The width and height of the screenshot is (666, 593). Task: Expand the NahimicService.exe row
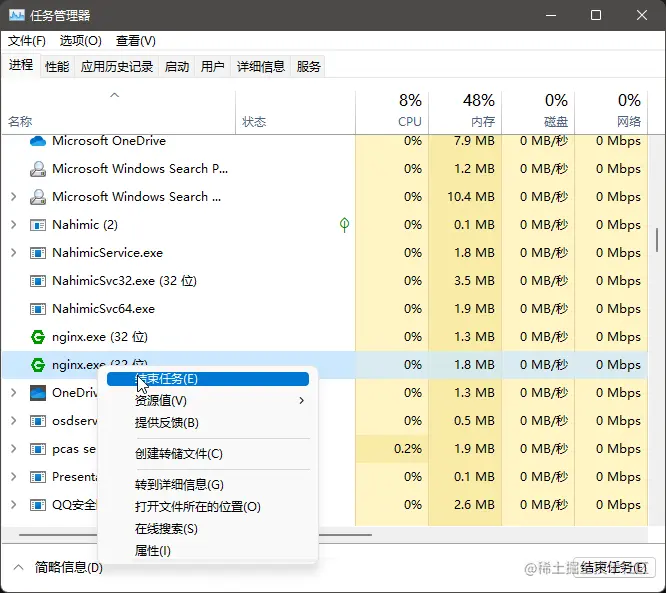tap(14, 253)
